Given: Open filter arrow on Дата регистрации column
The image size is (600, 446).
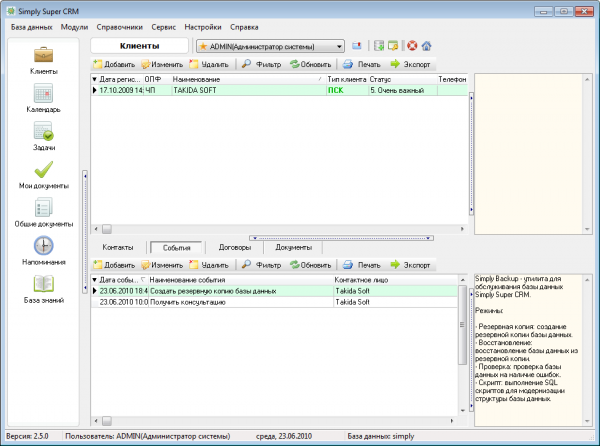Looking at the screenshot, I should point(95,78).
